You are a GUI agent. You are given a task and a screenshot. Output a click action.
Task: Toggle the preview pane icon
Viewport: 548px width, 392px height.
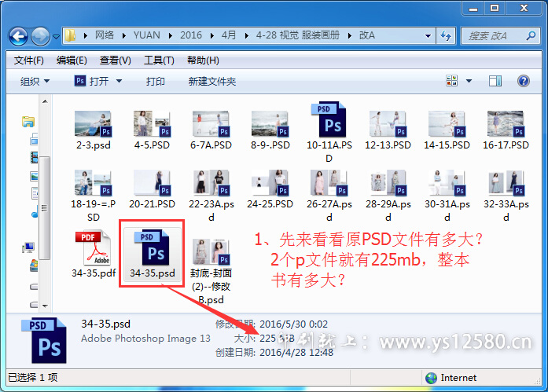pos(495,81)
